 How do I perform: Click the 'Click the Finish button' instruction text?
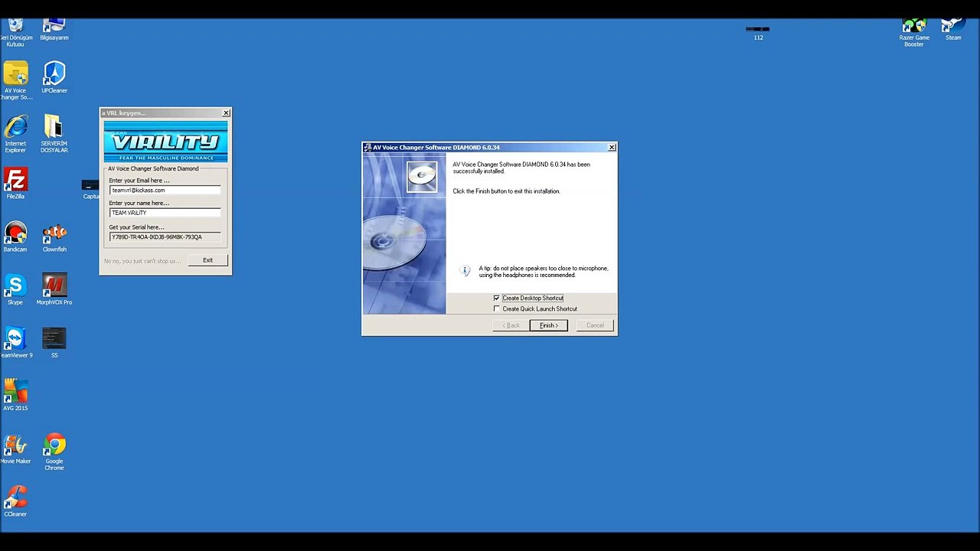tap(506, 191)
